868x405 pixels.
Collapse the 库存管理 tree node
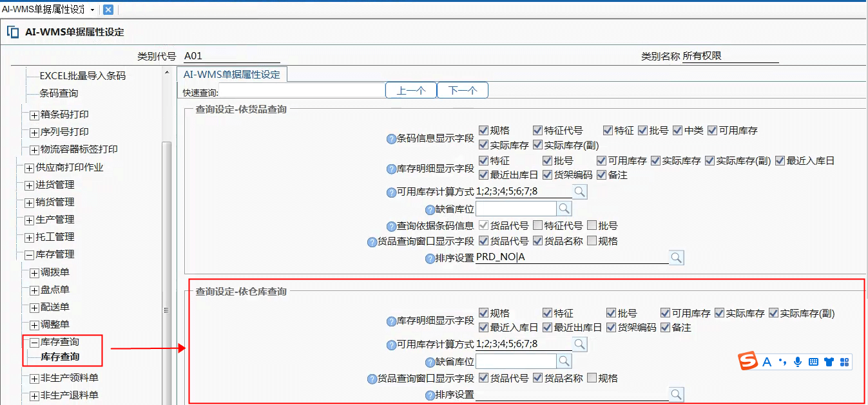pos(29,254)
